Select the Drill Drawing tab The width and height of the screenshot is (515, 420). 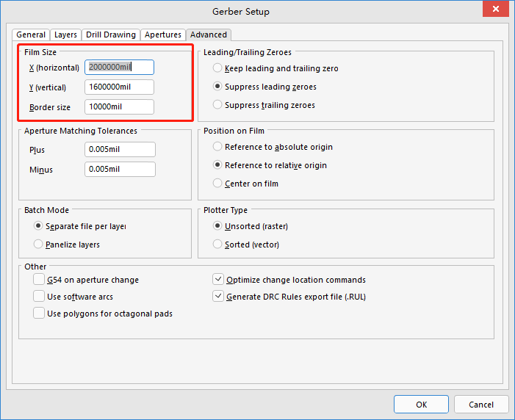pos(111,35)
